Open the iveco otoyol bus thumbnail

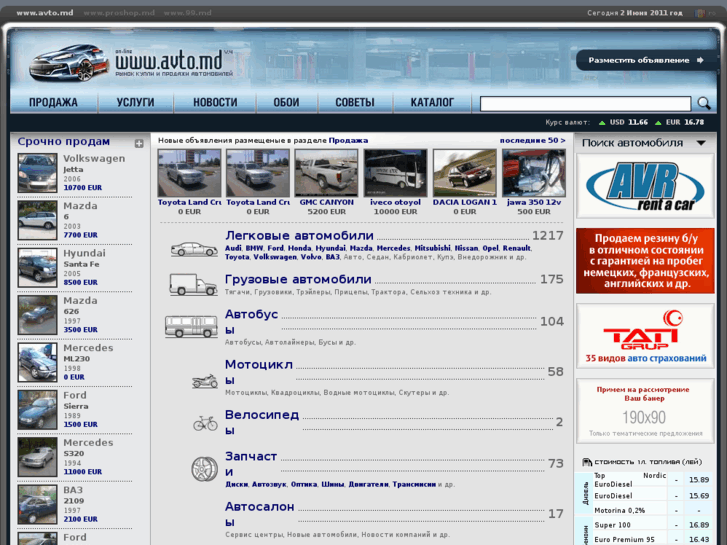coord(395,173)
